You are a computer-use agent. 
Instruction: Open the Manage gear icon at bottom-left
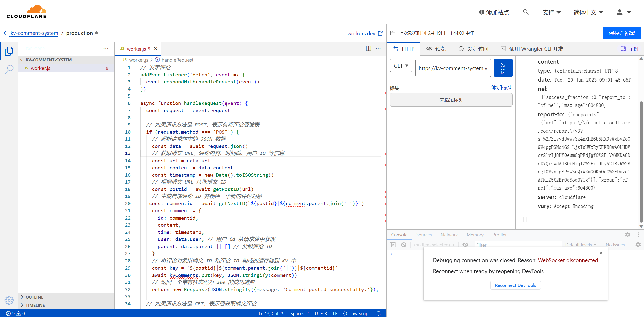pos(9,300)
